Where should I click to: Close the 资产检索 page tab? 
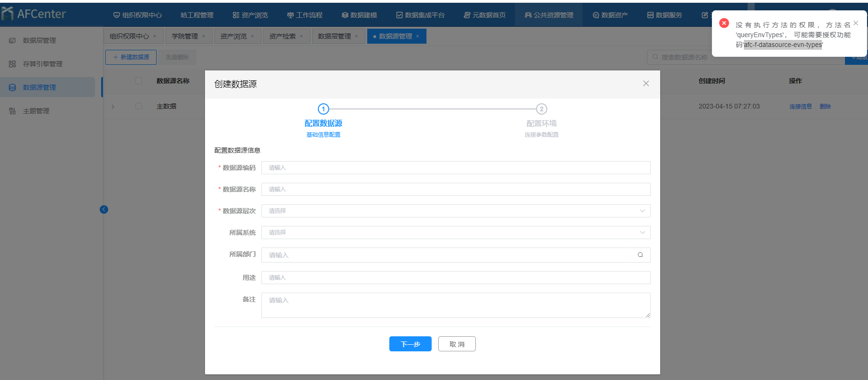point(301,36)
